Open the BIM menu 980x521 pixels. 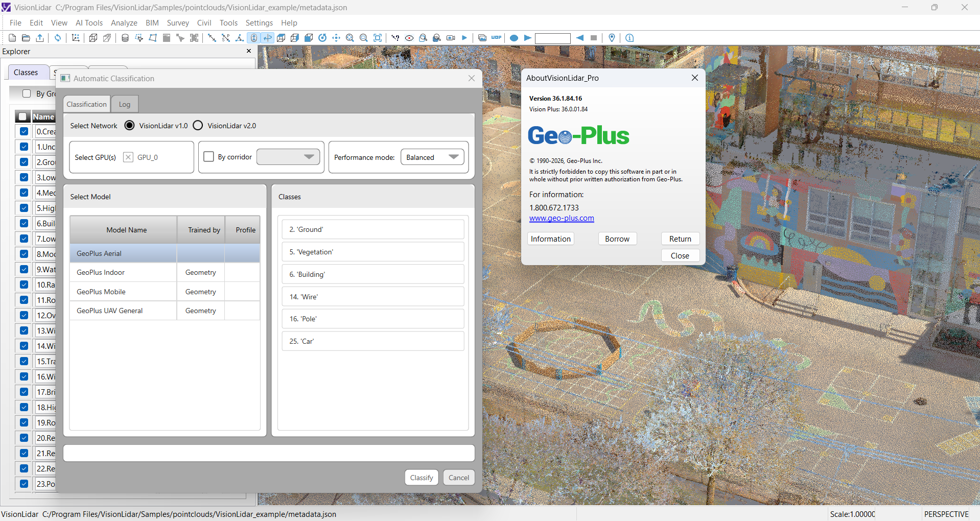coord(152,23)
